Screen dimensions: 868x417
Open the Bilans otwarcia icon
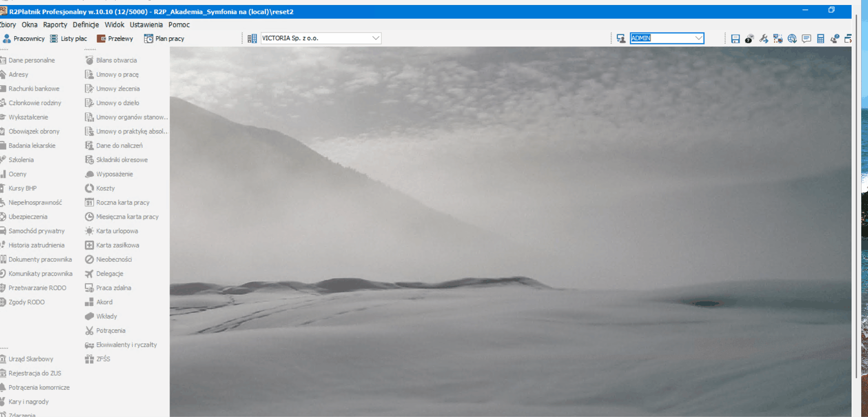89,60
